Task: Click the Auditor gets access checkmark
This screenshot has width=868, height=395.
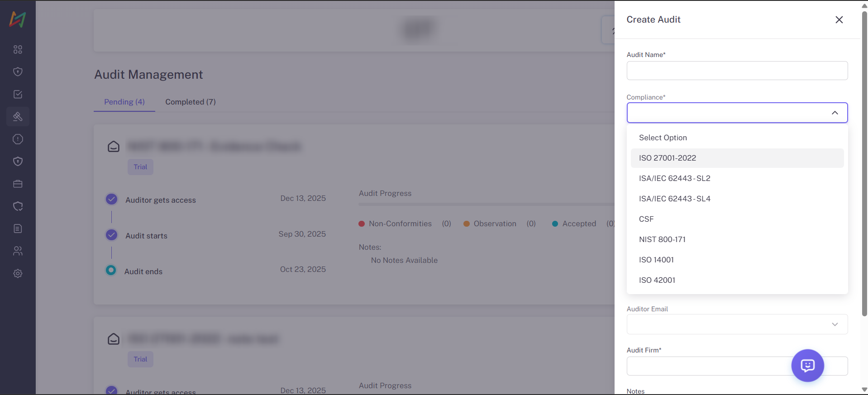Action: [111, 200]
